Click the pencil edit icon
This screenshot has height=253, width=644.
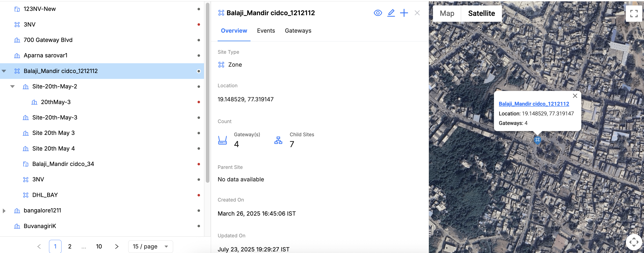(391, 13)
